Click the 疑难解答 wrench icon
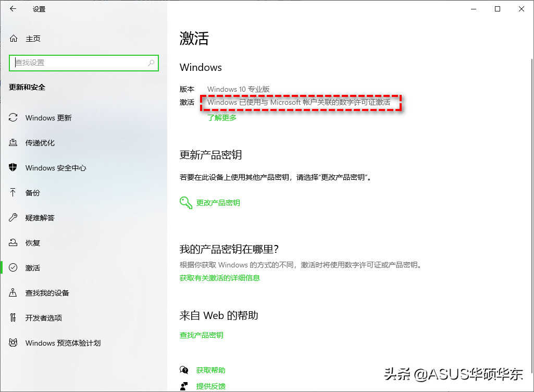 [x=14, y=218]
